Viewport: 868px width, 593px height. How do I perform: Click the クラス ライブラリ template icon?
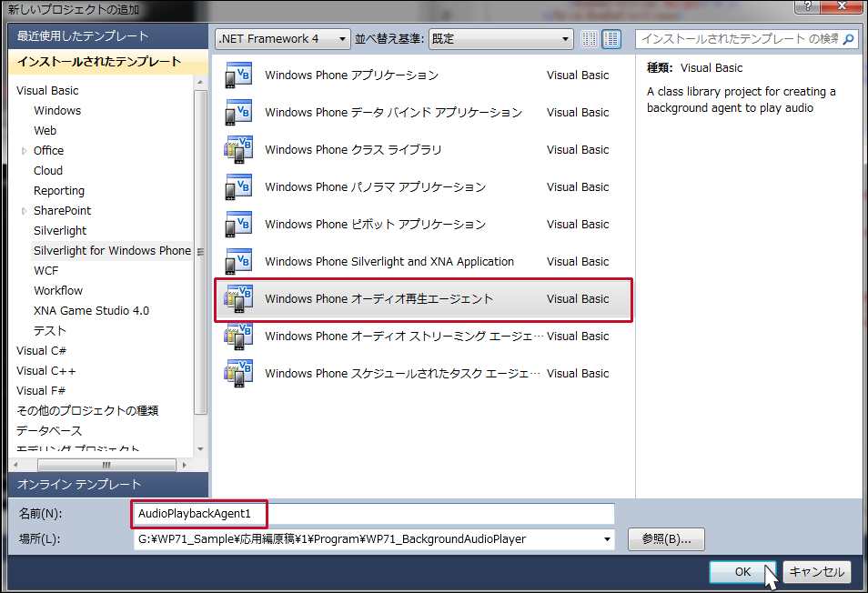(238, 149)
